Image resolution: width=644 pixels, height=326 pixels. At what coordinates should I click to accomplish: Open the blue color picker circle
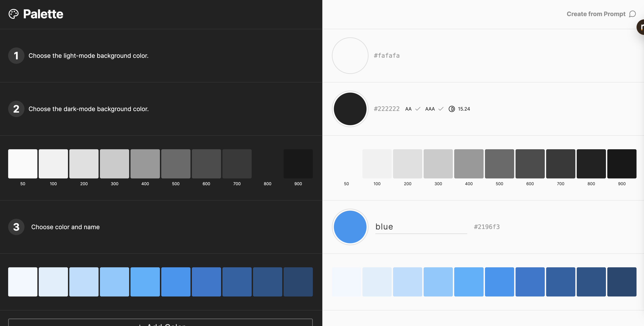tap(350, 227)
